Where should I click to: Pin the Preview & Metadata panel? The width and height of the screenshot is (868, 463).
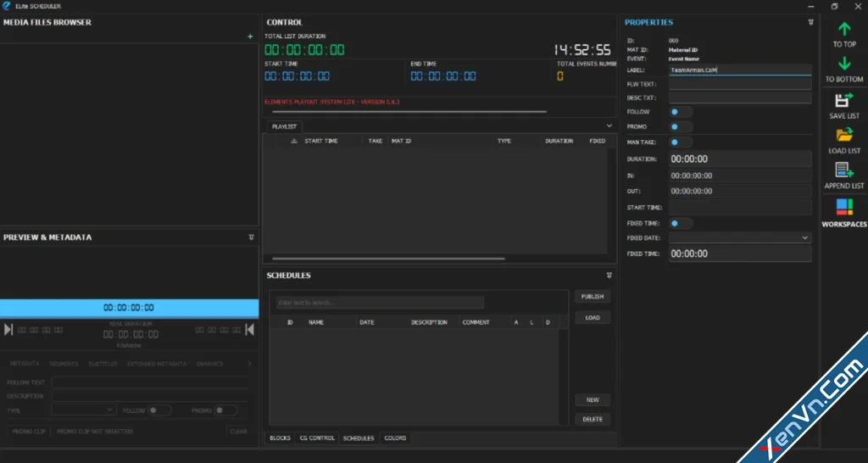251,237
